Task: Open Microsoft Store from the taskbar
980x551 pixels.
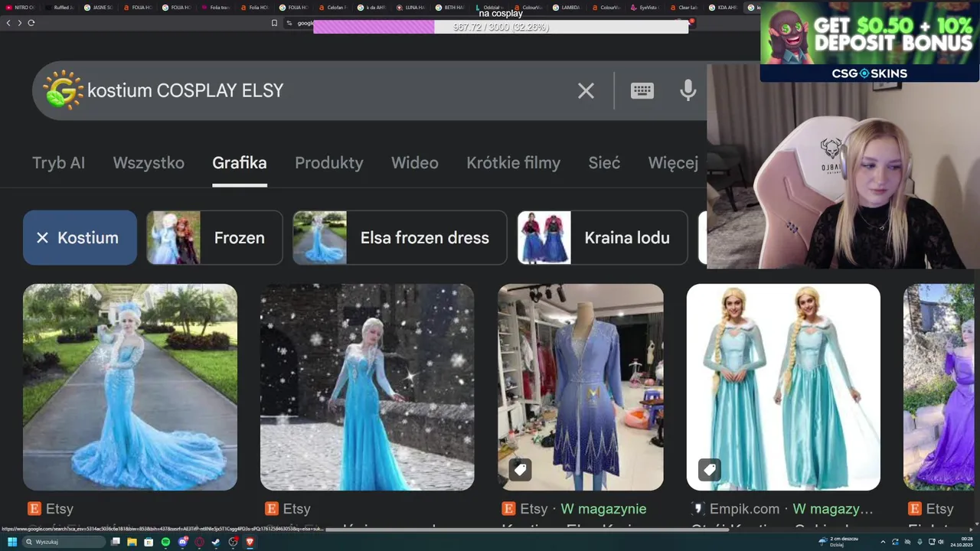Action: tap(149, 542)
